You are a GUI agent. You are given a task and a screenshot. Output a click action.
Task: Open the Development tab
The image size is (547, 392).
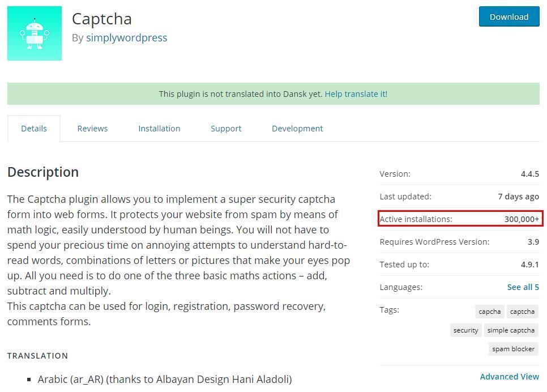pyautogui.click(x=297, y=129)
